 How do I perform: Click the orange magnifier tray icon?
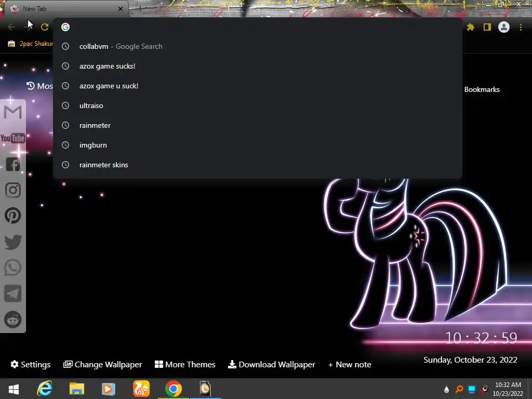point(459,389)
